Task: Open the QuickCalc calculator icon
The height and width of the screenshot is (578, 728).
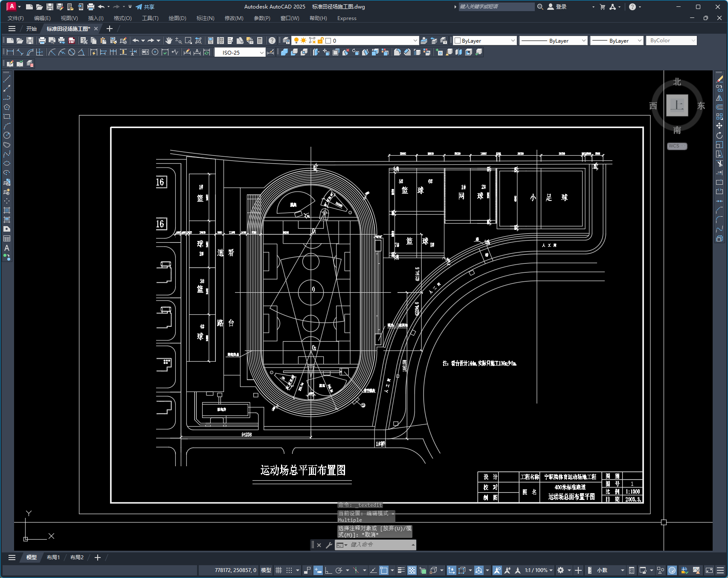Action: pos(260,41)
